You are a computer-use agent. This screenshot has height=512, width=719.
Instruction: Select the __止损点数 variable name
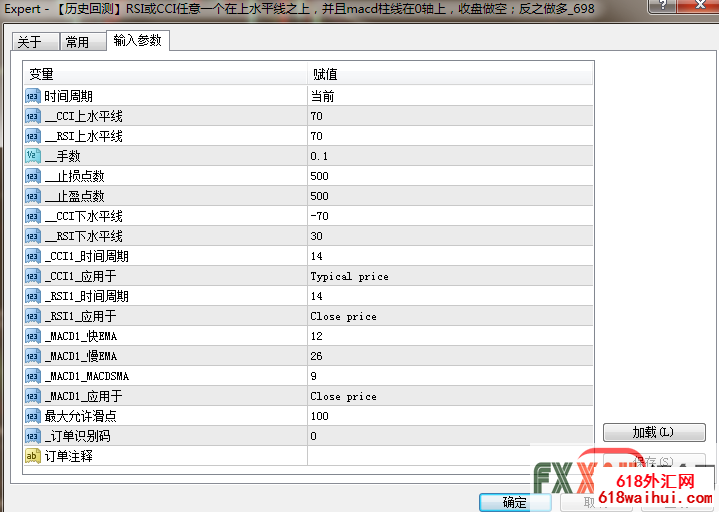pyautogui.click(x=75, y=176)
